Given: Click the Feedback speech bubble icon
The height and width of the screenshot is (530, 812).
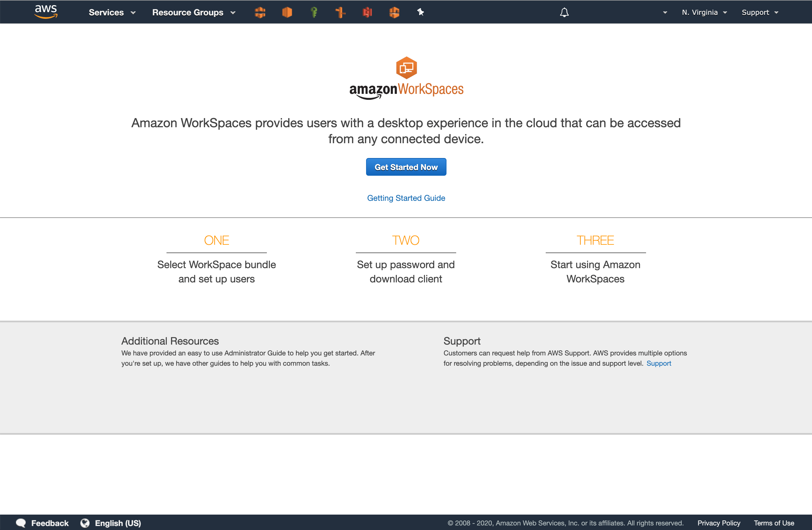Looking at the screenshot, I should [21, 523].
